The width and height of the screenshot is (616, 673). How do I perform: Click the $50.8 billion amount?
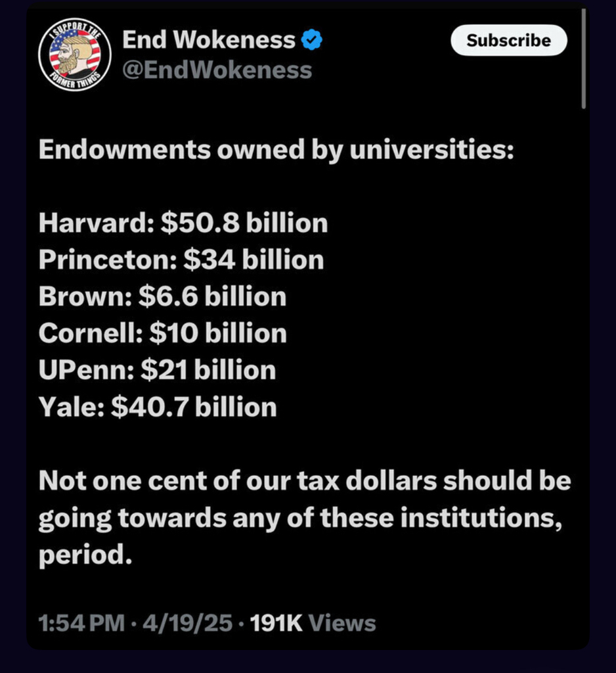pos(244,223)
